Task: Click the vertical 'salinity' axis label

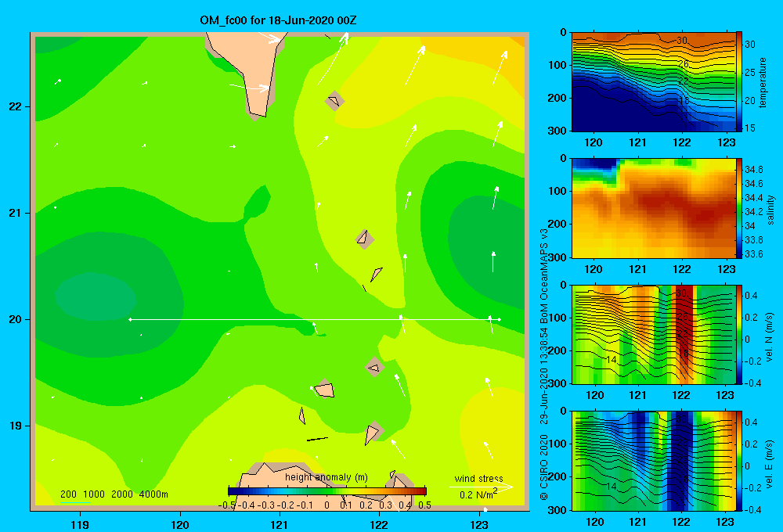Action: click(x=770, y=210)
